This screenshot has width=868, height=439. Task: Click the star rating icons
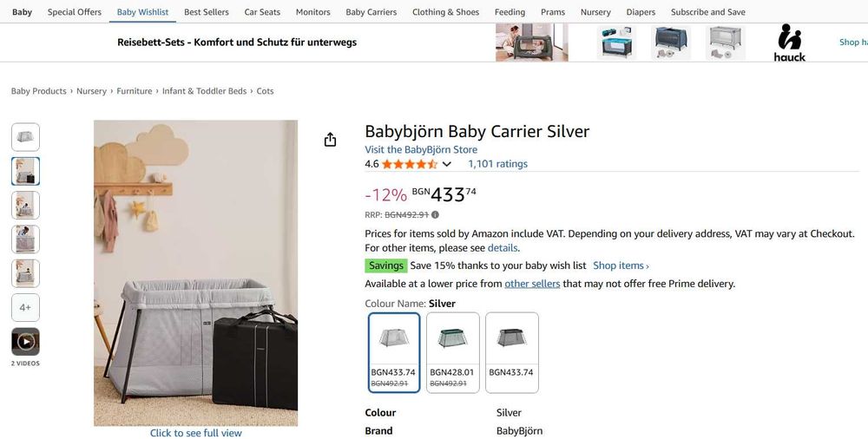(409, 164)
